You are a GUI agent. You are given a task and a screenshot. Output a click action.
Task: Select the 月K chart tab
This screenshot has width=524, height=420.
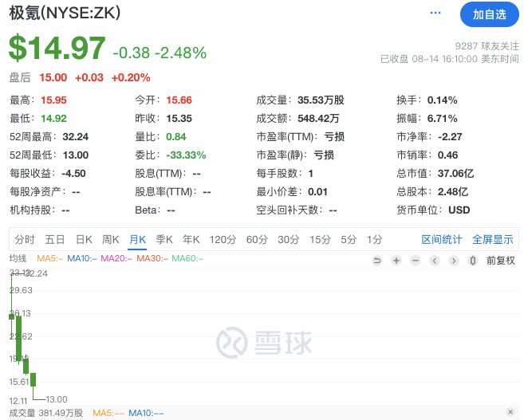click(137, 239)
